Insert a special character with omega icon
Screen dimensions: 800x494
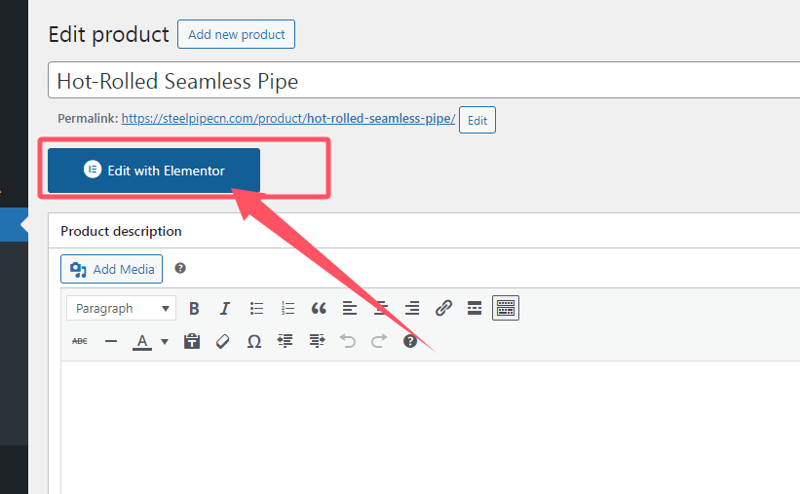point(254,341)
